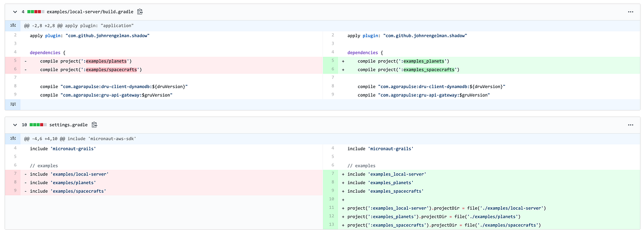Image resolution: width=644 pixels, height=234 pixels.
Task: Expand hidden lines above settings.gradle hunk
Action: (13, 138)
